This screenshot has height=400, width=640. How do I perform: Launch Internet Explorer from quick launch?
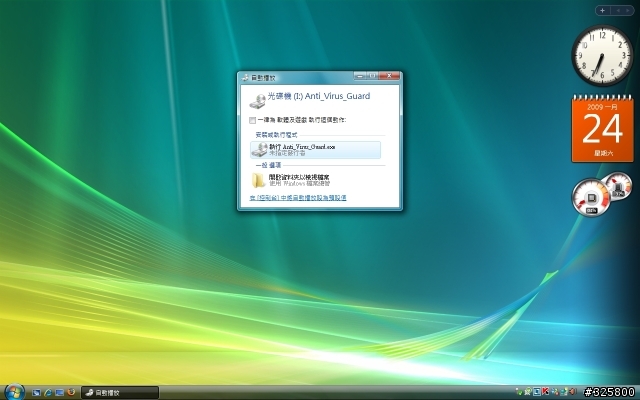point(48,393)
